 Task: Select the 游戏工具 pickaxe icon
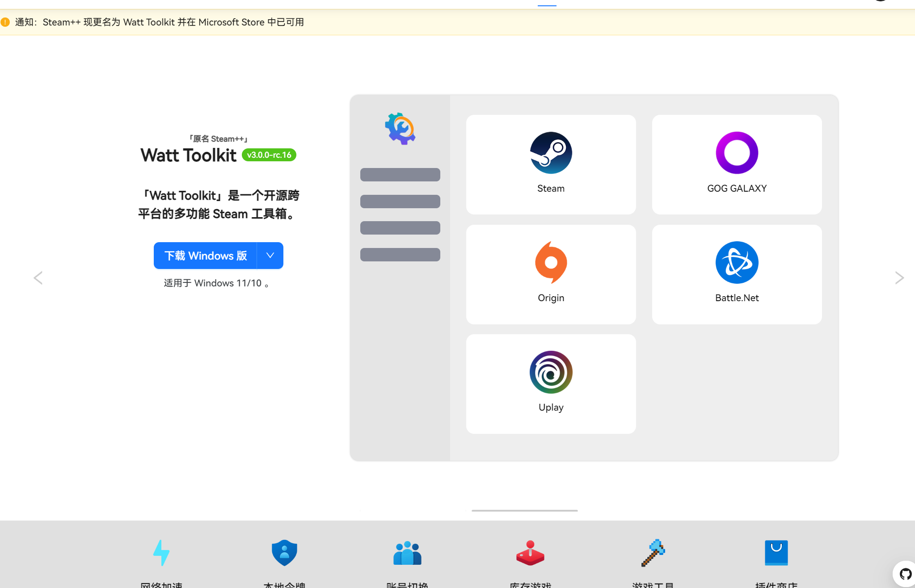pyautogui.click(x=653, y=553)
